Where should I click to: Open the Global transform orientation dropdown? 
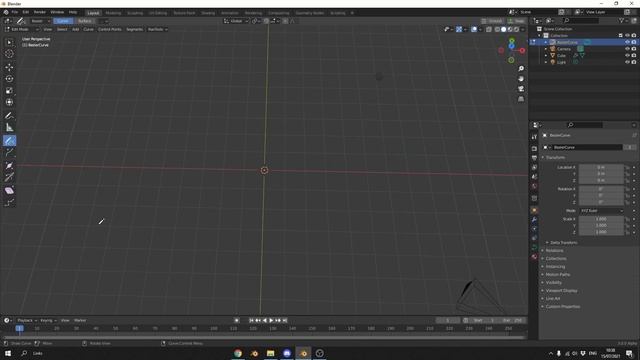[236, 21]
